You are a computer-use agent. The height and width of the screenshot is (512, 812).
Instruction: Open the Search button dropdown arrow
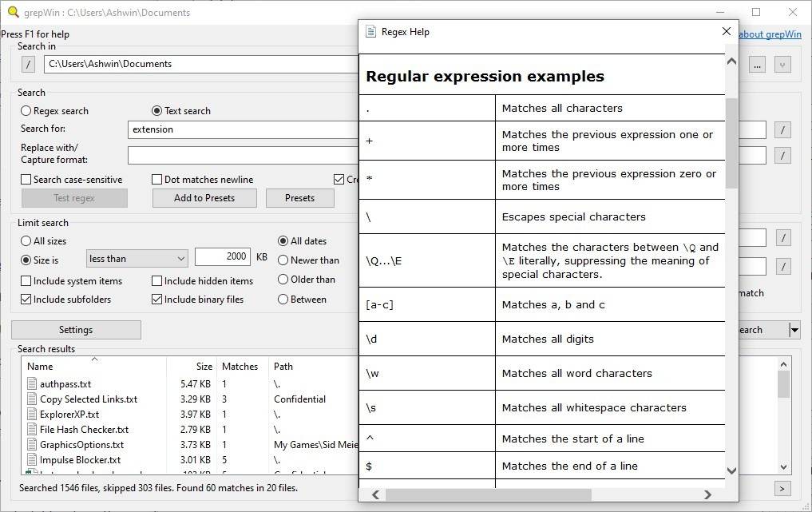tap(794, 330)
